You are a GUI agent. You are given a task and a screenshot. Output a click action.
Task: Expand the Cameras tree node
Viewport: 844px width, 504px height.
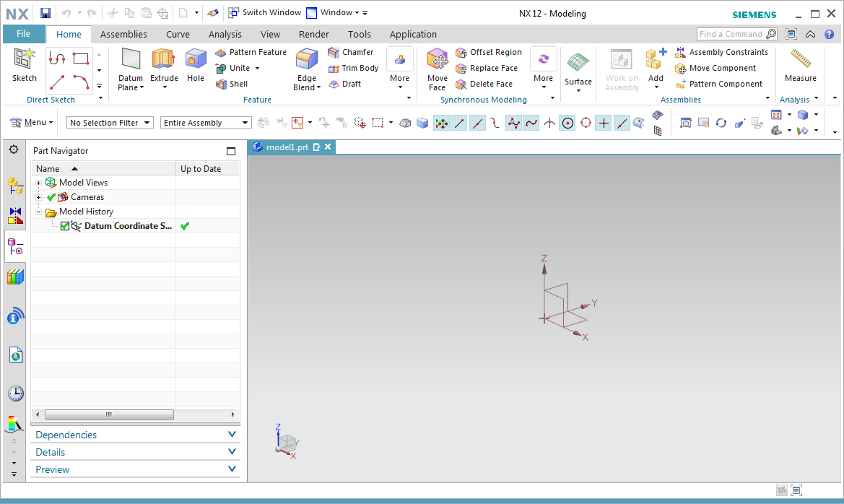[x=39, y=198]
